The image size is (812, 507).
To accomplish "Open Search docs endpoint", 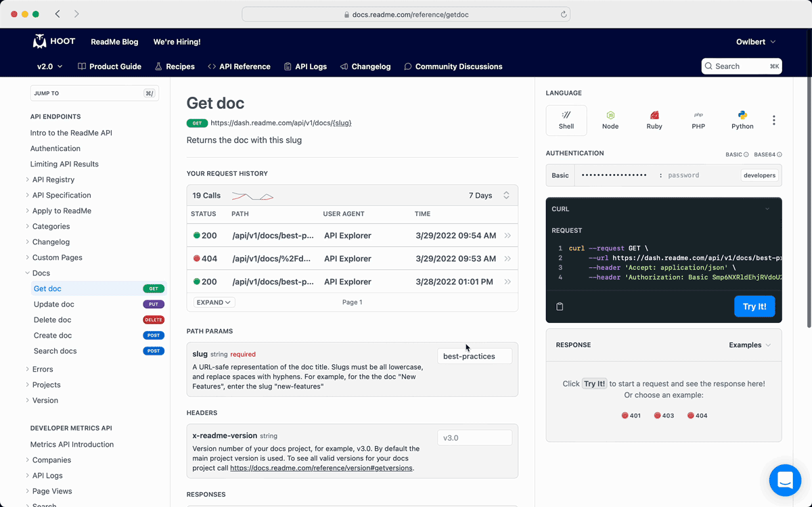I will pos(98,351).
